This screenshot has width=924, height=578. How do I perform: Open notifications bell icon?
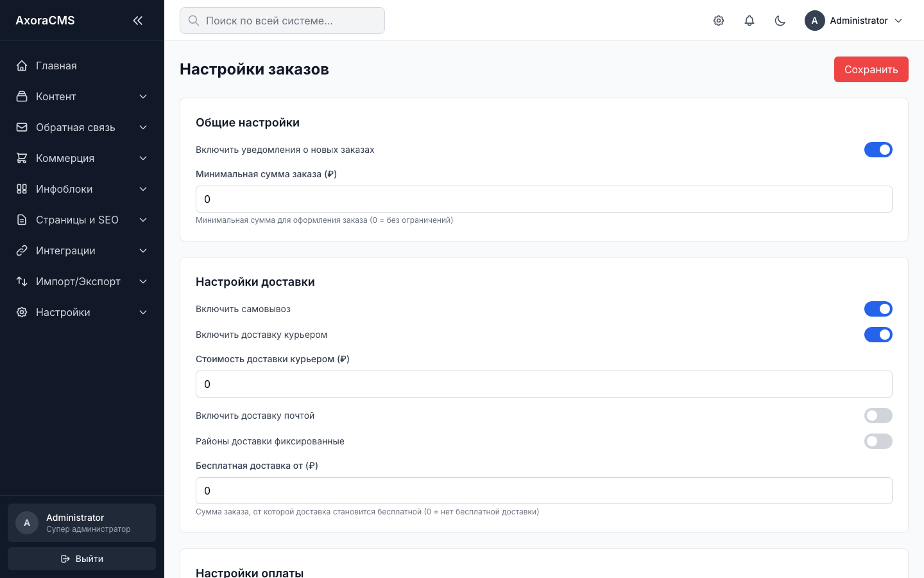[749, 21]
